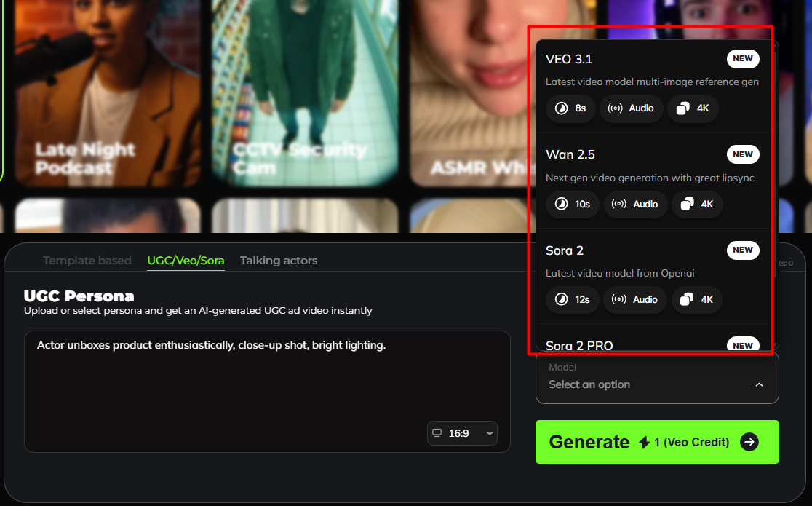Switch to the Template based tab
The height and width of the screenshot is (506, 812).
point(87,260)
